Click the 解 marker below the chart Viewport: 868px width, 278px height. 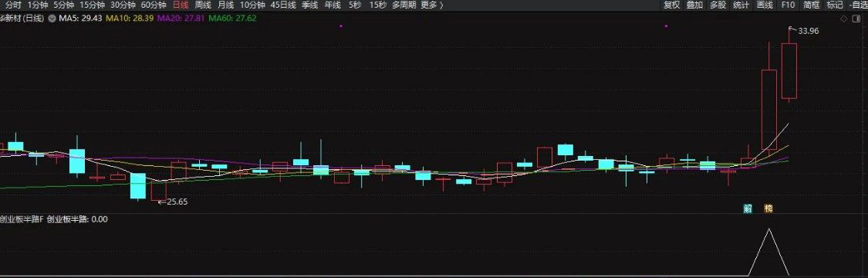pyautogui.click(x=748, y=208)
